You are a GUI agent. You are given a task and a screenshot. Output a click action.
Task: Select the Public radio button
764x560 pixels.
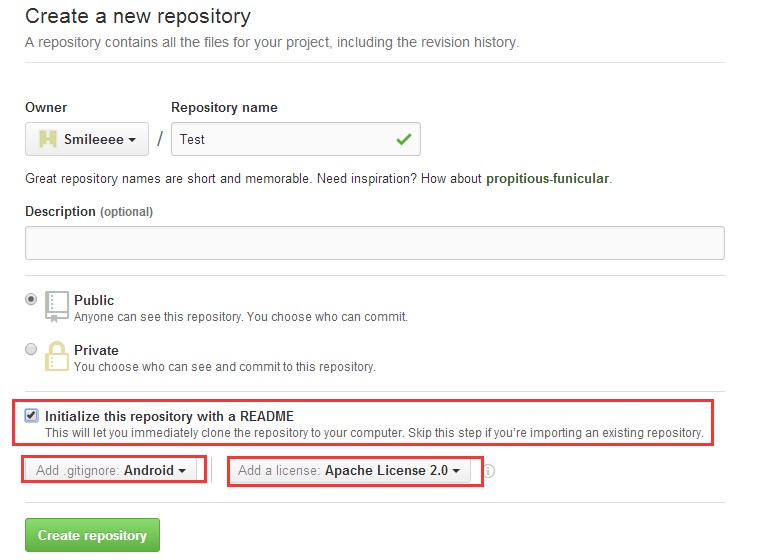pyautogui.click(x=32, y=299)
